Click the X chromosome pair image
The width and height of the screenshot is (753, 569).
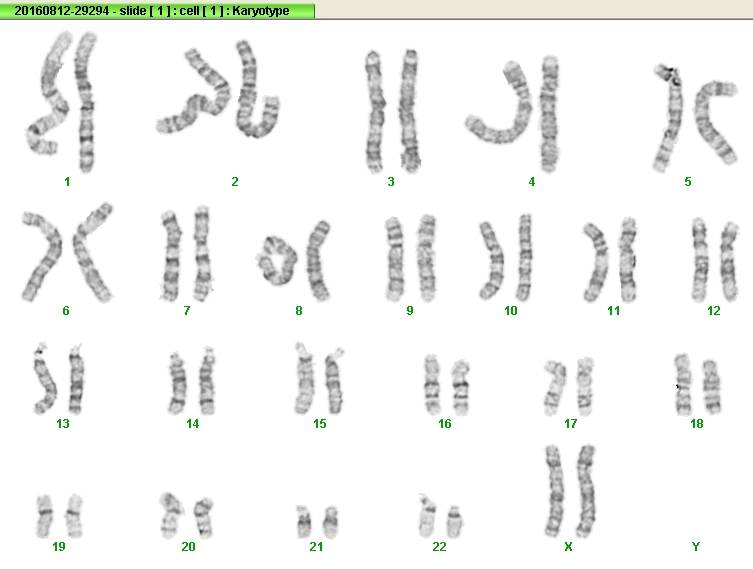(x=571, y=491)
